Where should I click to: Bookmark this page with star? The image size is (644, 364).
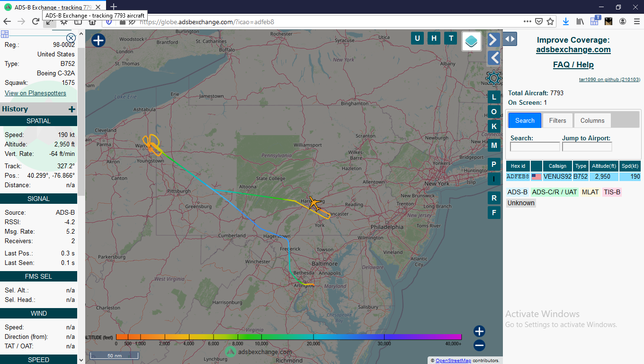point(550,21)
